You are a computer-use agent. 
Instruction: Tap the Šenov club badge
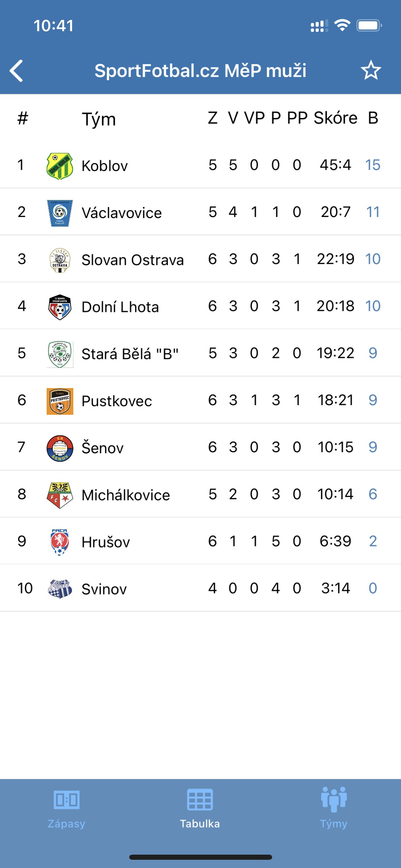click(60, 448)
